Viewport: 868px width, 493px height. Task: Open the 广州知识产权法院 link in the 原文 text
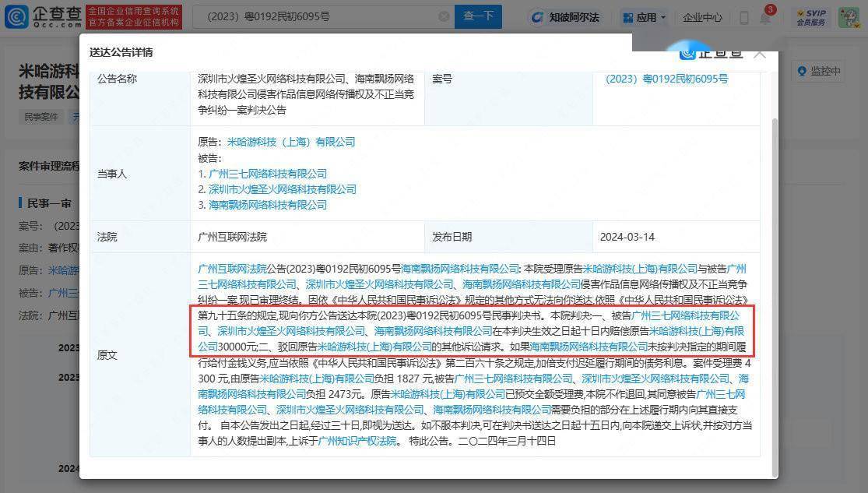[357, 441]
